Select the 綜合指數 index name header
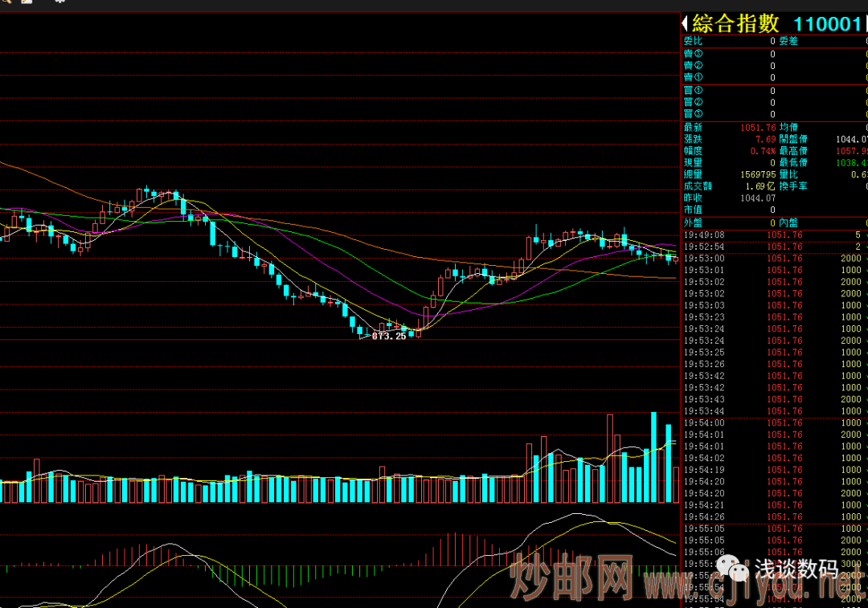Image resolution: width=868 pixels, height=608 pixels. point(735,24)
